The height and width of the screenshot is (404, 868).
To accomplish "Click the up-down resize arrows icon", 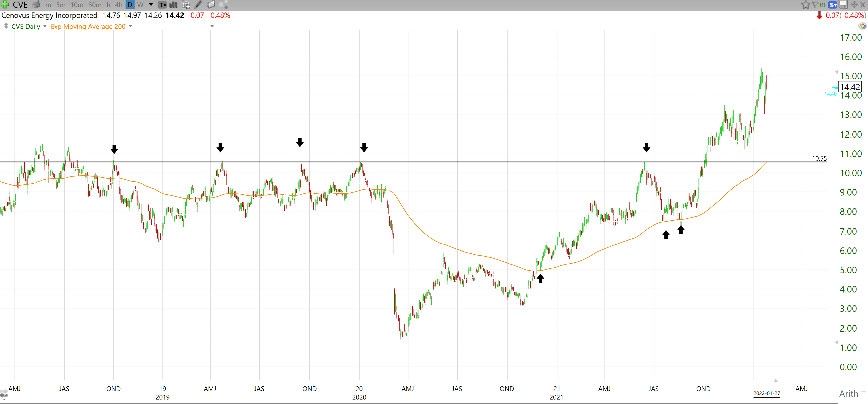I will tap(6, 26).
